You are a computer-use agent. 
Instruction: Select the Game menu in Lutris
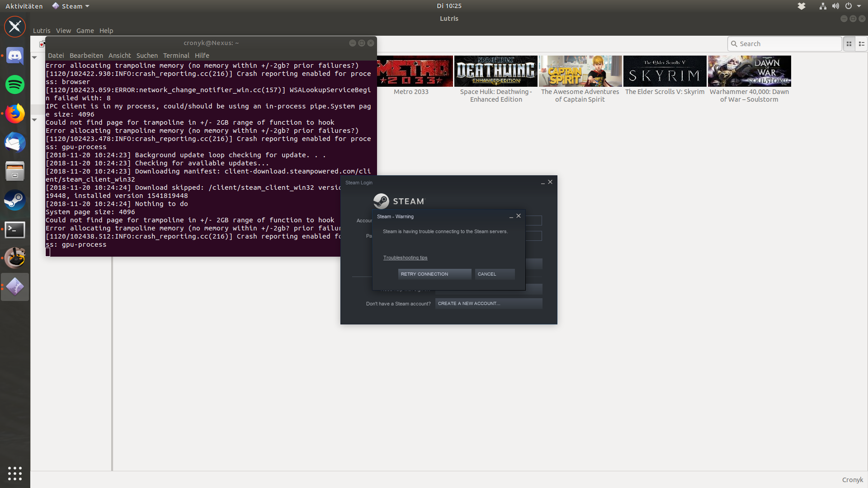tap(85, 30)
